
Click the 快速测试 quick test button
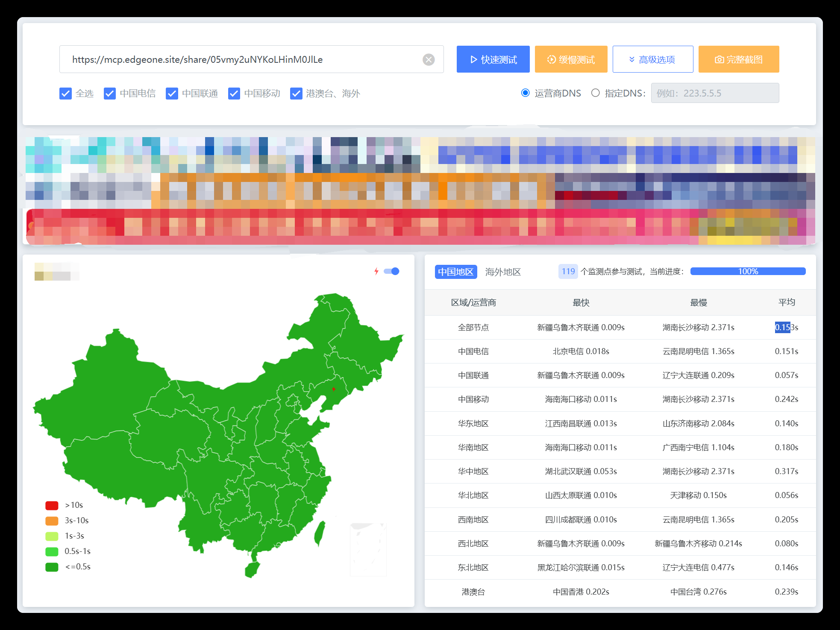click(x=493, y=59)
